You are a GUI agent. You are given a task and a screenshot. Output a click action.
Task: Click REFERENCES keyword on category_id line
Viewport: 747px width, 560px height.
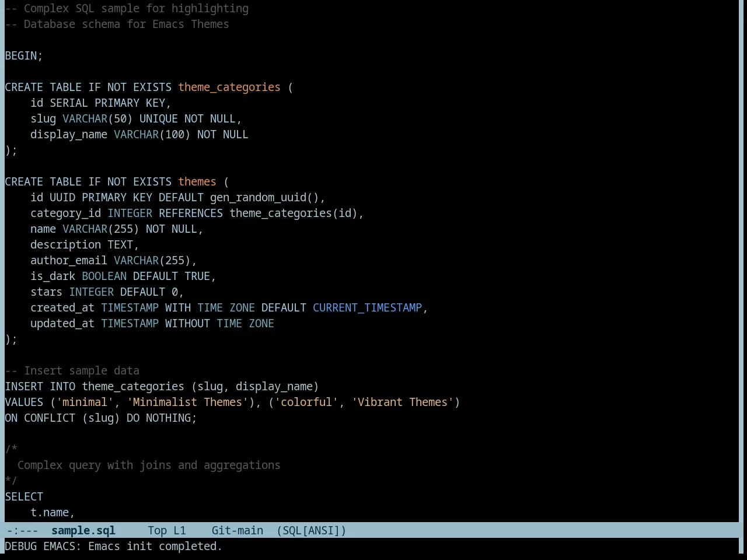click(x=191, y=213)
